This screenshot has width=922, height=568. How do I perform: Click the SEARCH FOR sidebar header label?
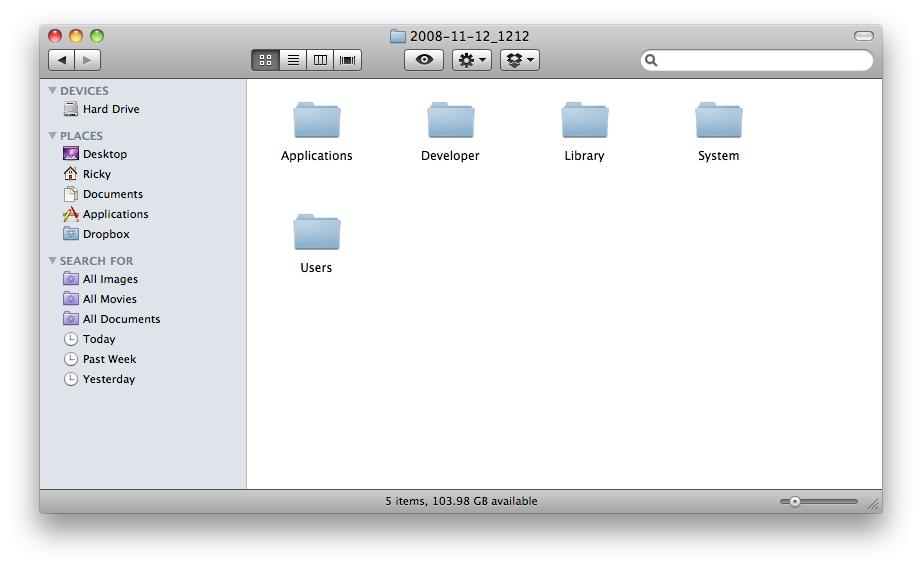point(96,260)
